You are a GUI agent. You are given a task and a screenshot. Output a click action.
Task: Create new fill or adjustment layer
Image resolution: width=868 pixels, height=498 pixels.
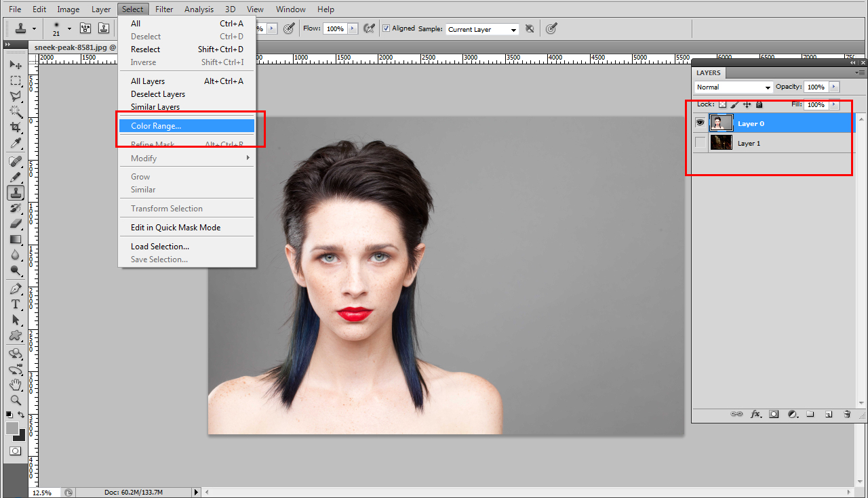(792, 414)
